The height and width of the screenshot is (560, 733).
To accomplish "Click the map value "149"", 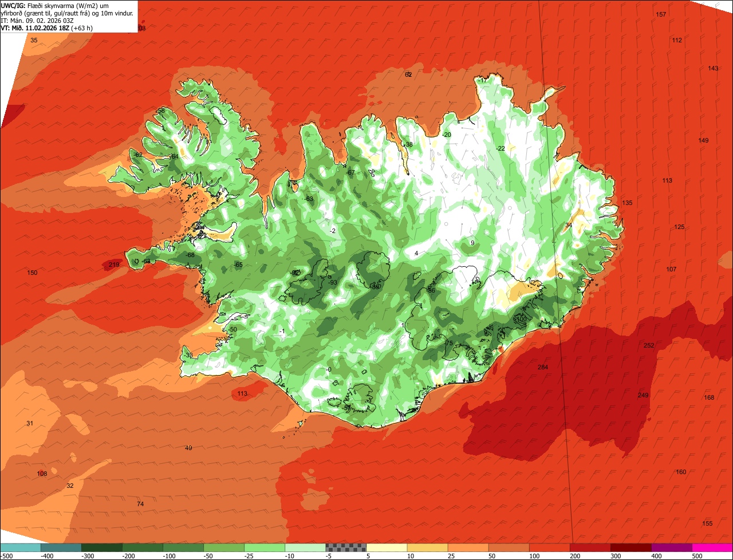I will [x=703, y=140].
